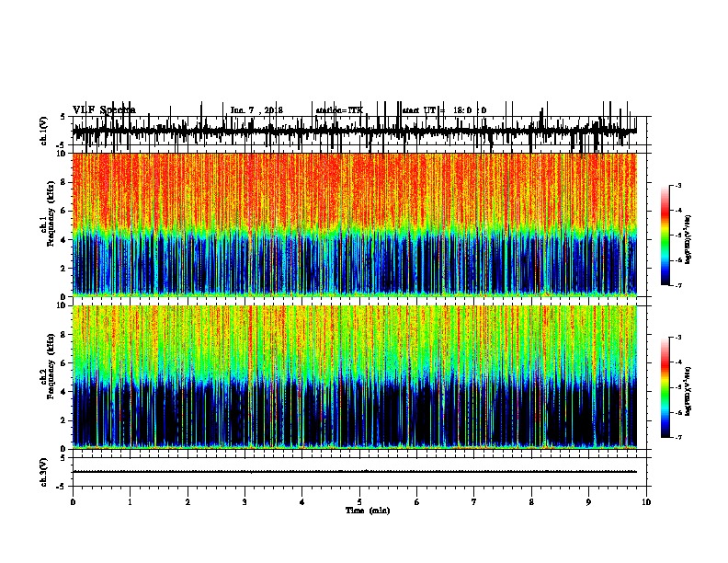Click the 5 minute tick label
The height and width of the screenshot is (563, 728).
[359, 502]
